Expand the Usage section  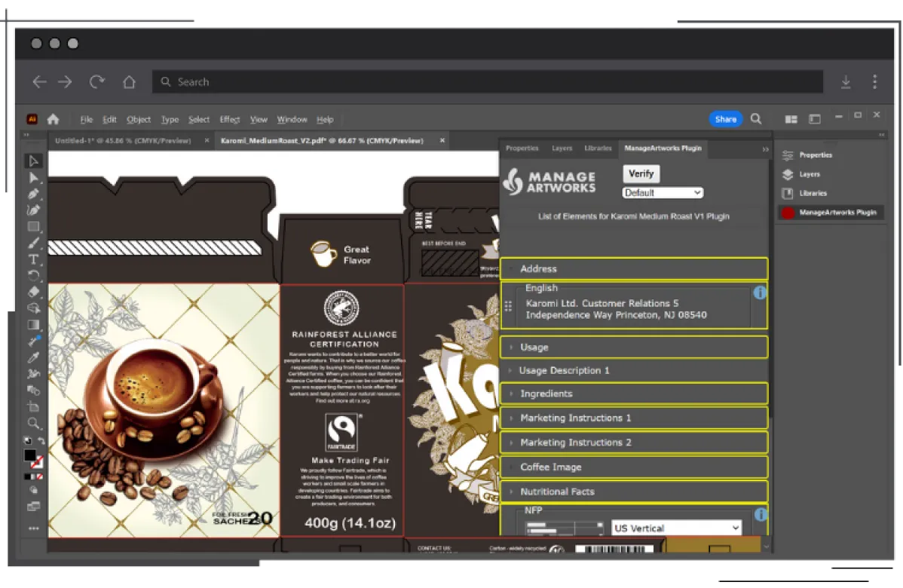pos(634,348)
